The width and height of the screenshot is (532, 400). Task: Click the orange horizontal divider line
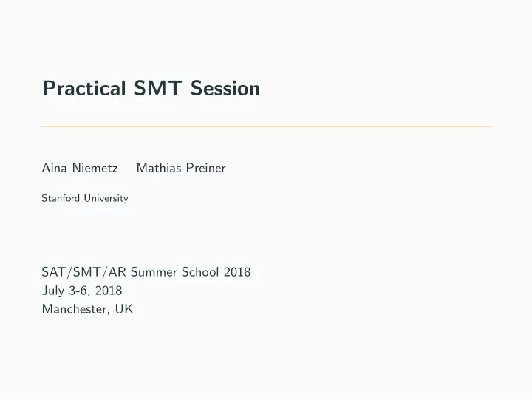click(x=266, y=126)
